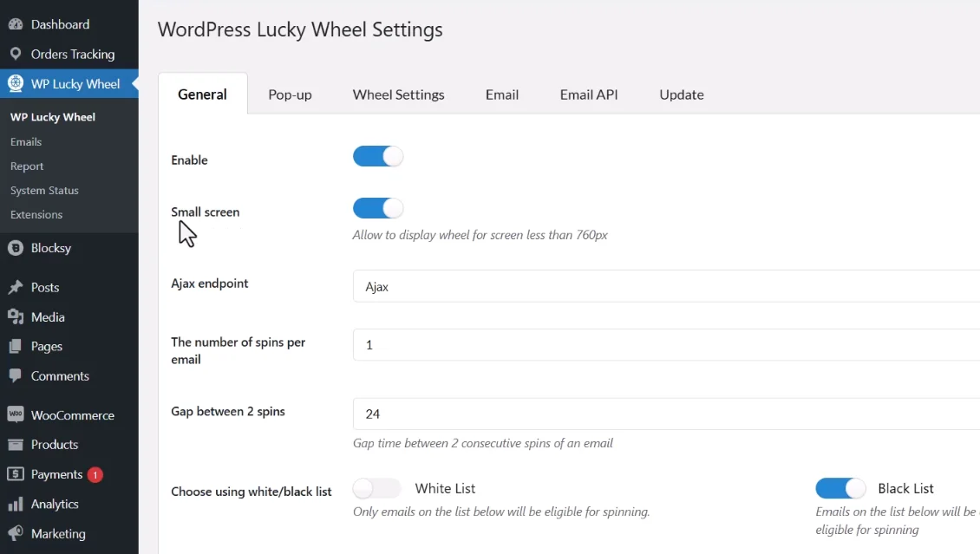Disable the Small screen toggle
Viewport: 980px width, 554px height.
(x=378, y=208)
